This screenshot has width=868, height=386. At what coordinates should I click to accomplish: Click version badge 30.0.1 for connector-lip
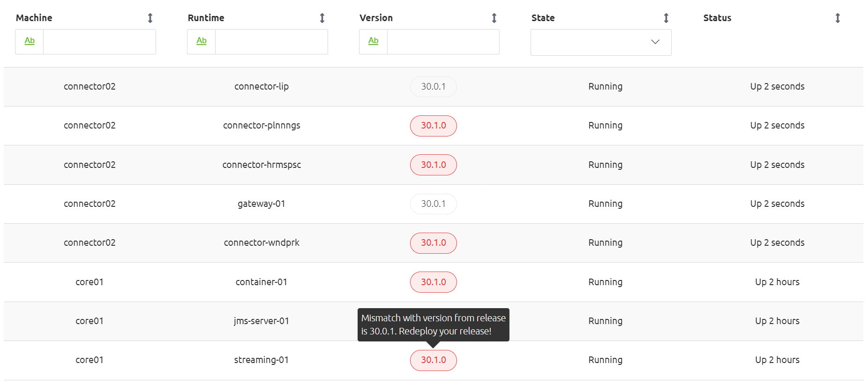(x=434, y=87)
